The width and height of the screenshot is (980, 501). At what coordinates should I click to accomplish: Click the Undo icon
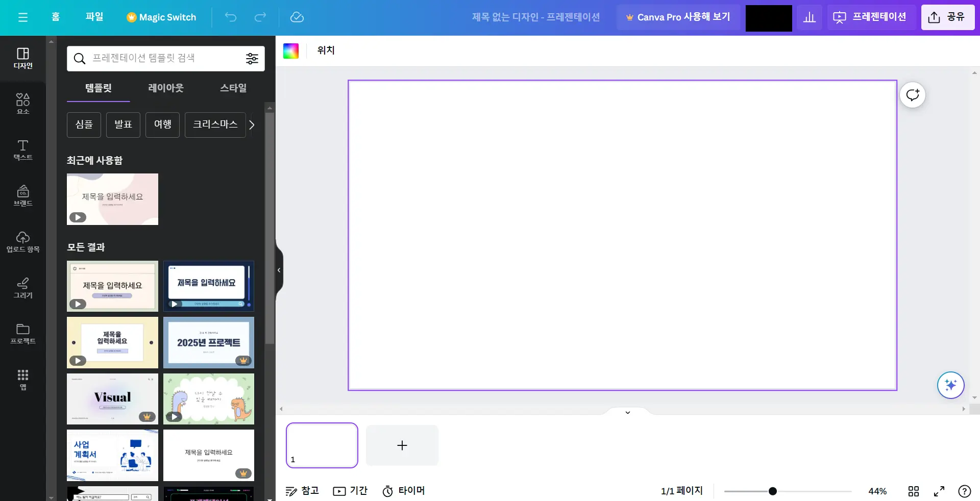pyautogui.click(x=230, y=17)
